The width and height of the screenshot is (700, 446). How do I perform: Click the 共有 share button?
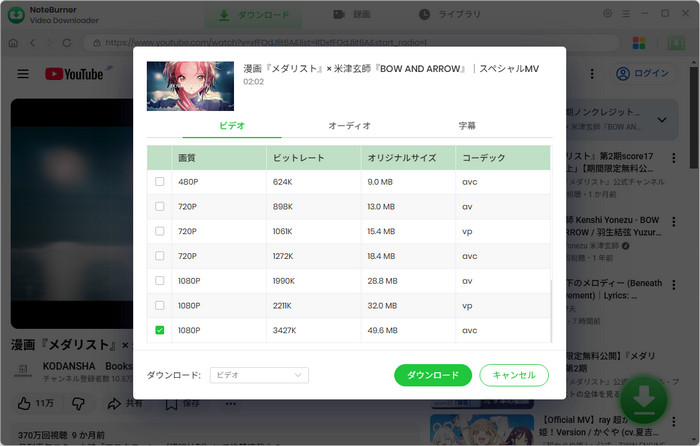(x=125, y=404)
